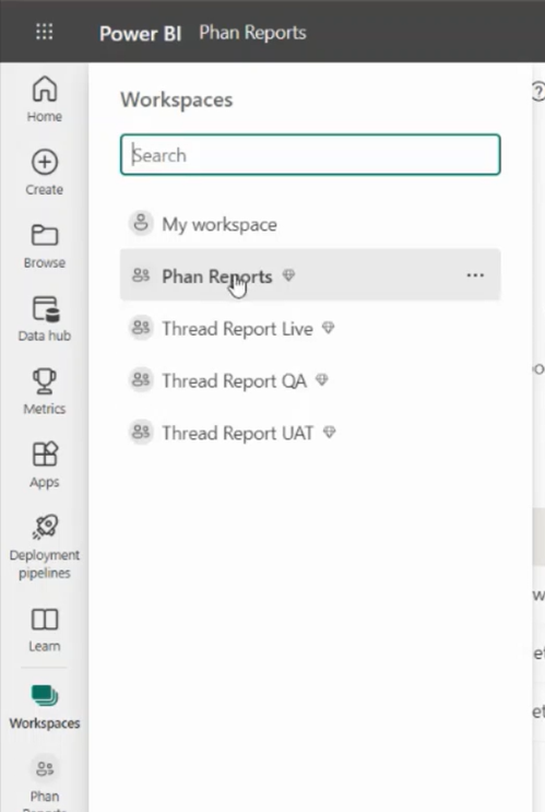Open Metrics trophy icon
The image size is (545, 812).
click(x=45, y=392)
